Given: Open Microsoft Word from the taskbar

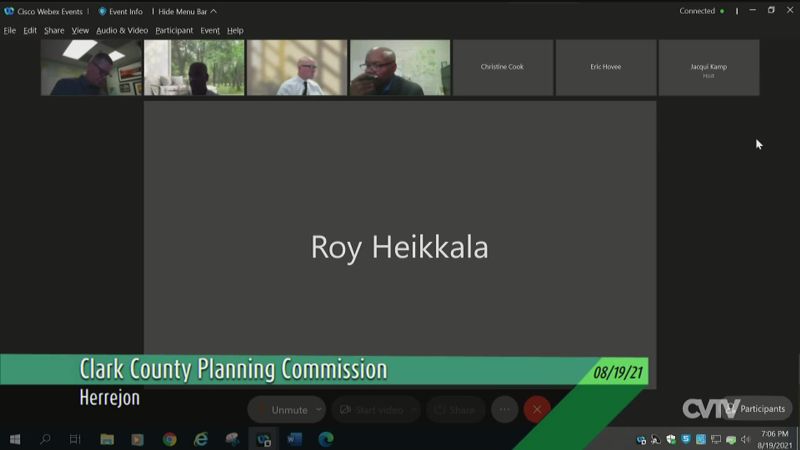Looking at the screenshot, I should coord(295,439).
